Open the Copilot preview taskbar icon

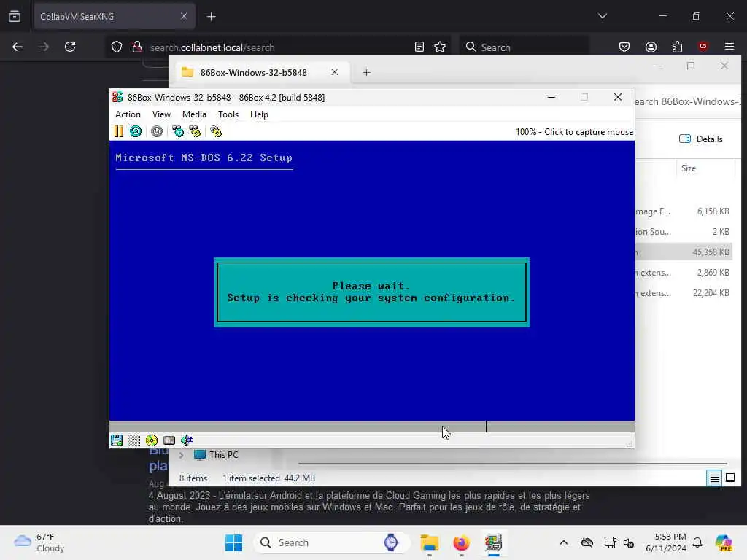pyautogui.click(x=724, y=542)
